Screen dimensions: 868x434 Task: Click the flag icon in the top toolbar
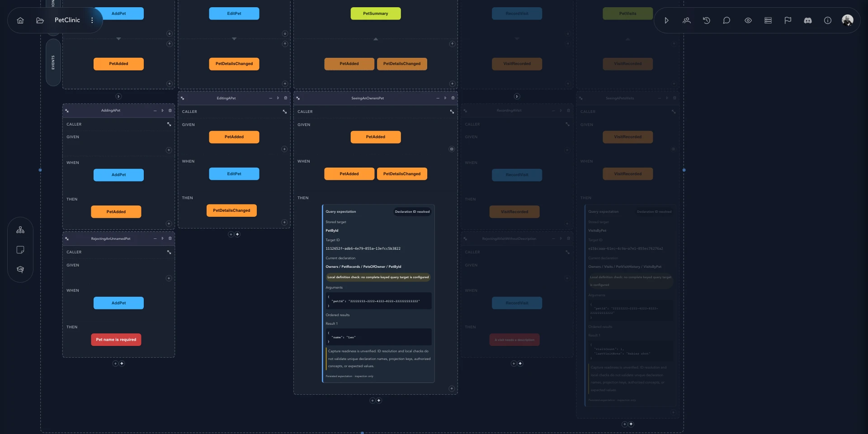tap(788, 20)
